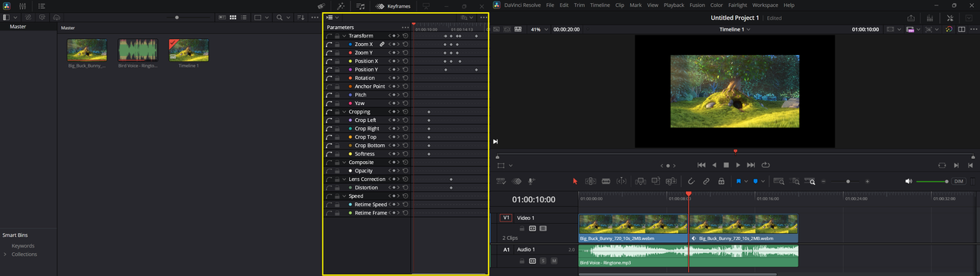
Task: Toggle the linked selection chain icon
Action: click(706, 182)
